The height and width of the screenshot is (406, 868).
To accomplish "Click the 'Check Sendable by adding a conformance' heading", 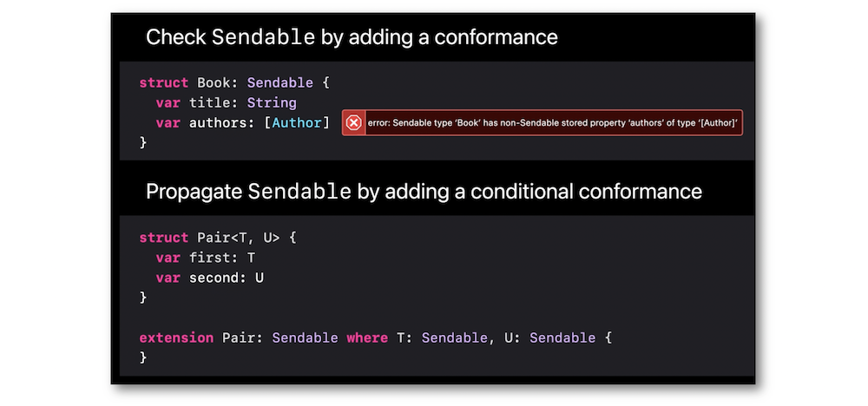I will pos(352,37).
